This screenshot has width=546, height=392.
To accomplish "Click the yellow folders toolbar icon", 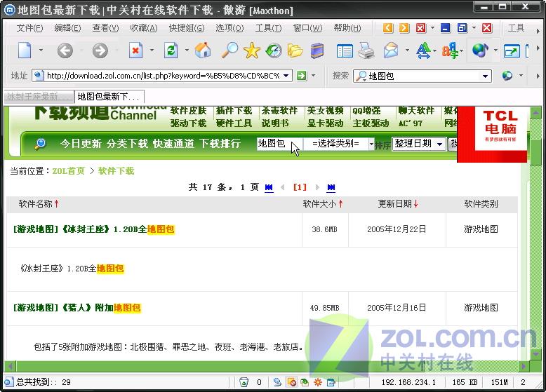I will point(295,50).
